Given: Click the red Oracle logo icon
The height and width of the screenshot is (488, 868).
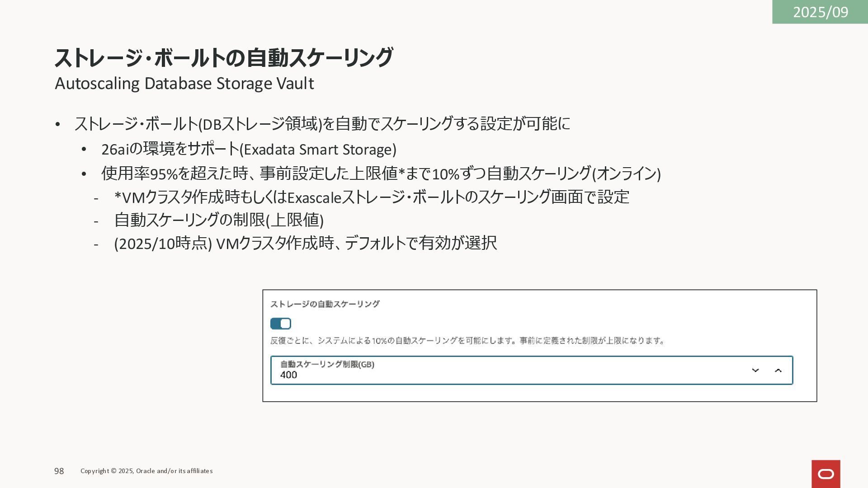Looking at the screenshot, I should coord(826,474).
